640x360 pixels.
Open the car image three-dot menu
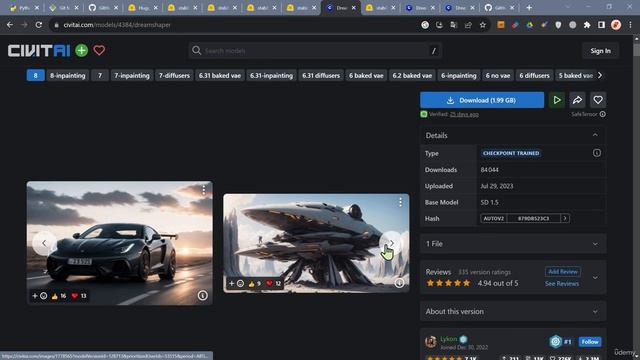tap(204, 190)
